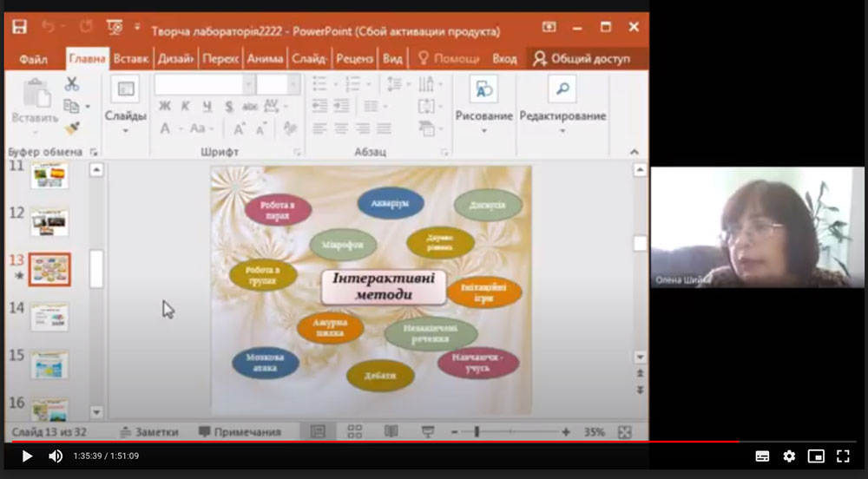Click the Copy icon
The height and width of the screenshot is (479, 868).
(x=71, y=106)
